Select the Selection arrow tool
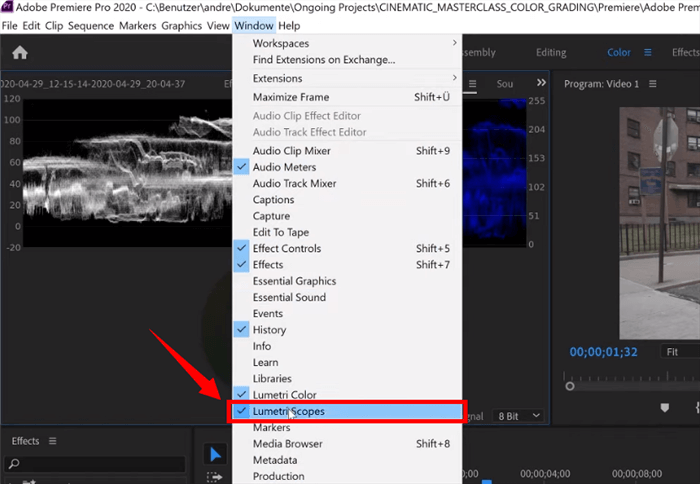Image resolution: width=700 pixels, height=484 pixels. pos(215,454)
